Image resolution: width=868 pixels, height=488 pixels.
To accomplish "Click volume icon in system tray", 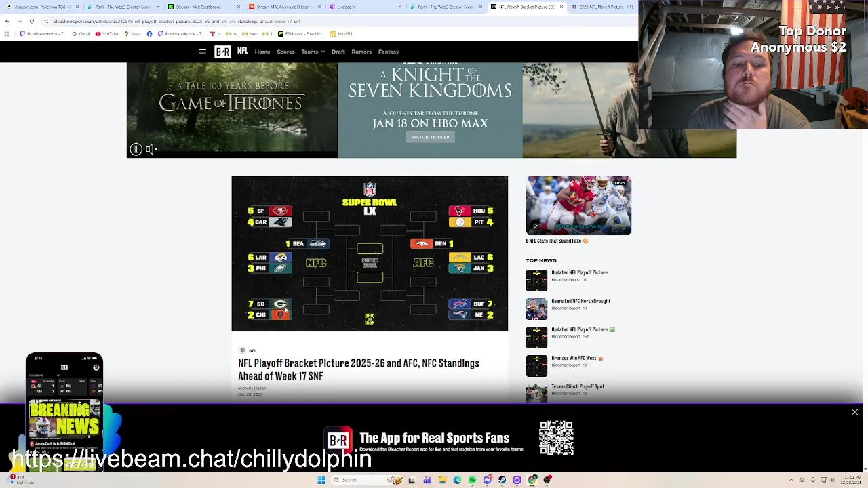I will click(x=832, y=480).
